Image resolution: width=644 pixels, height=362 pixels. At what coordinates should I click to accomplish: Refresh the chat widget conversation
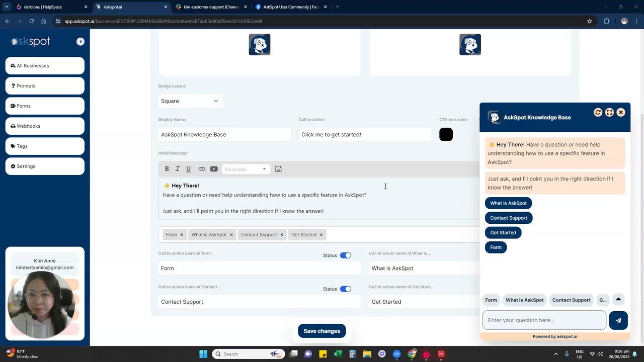598,113
